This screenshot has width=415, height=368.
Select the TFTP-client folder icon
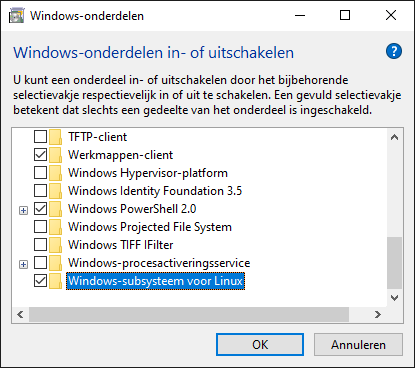[x=55, y=137]
